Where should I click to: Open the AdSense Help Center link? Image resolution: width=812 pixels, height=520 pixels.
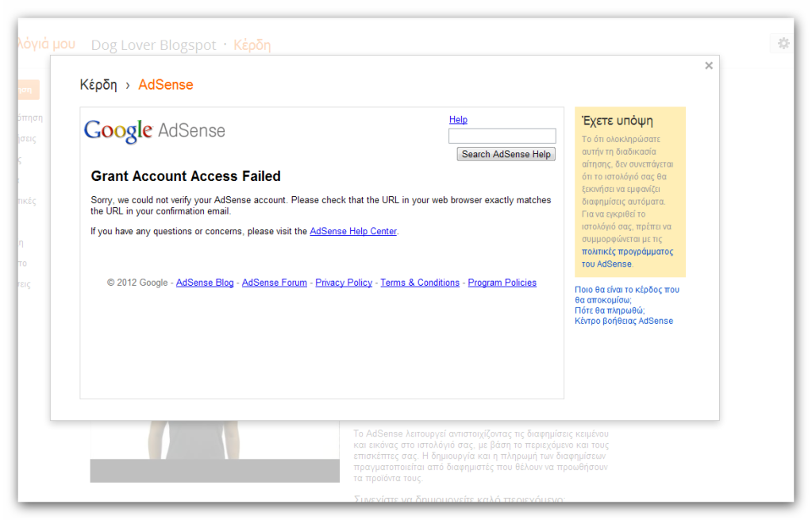click(x=353, y=231)
